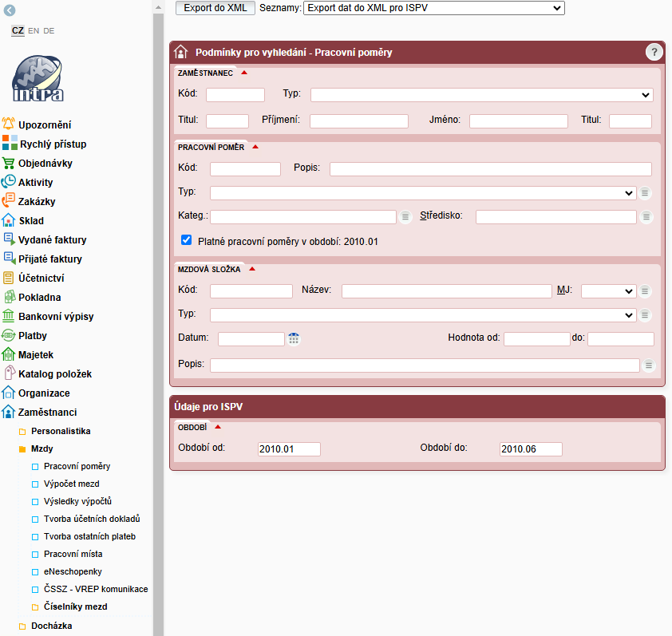Image resolution: width=672 pixels, height=636 pixels.
Task: Switch language to EN
Action: pos(34,30)
